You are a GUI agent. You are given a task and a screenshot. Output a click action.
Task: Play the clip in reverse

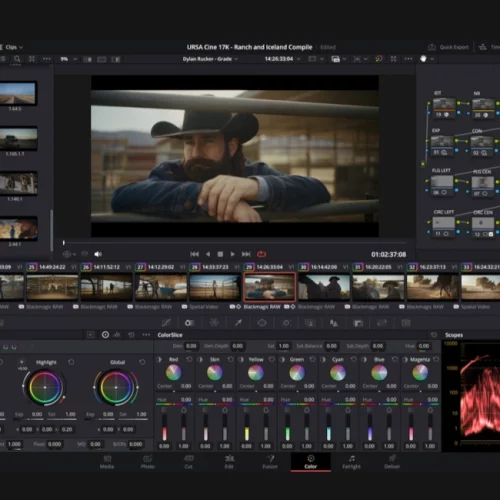[x=208, y=254]
